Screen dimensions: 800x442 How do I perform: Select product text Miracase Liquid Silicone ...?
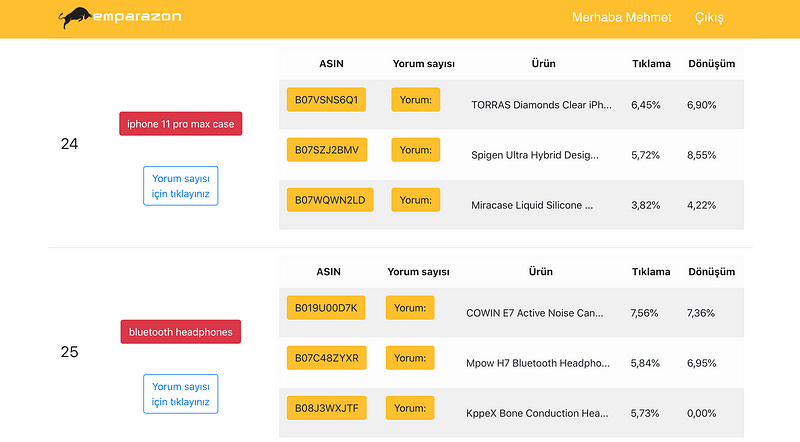tap(532, 205)
